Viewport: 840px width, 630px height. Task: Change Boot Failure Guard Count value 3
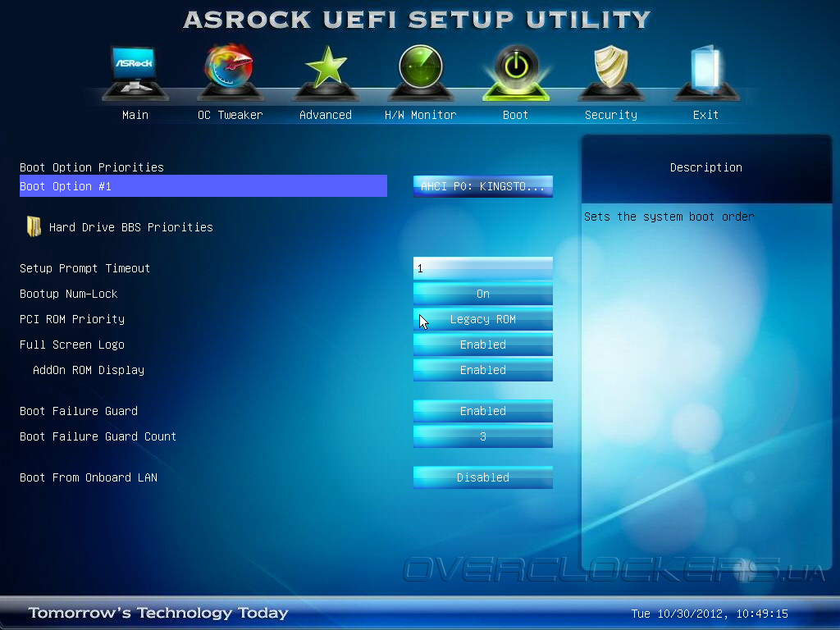click(x=482, y=436)
